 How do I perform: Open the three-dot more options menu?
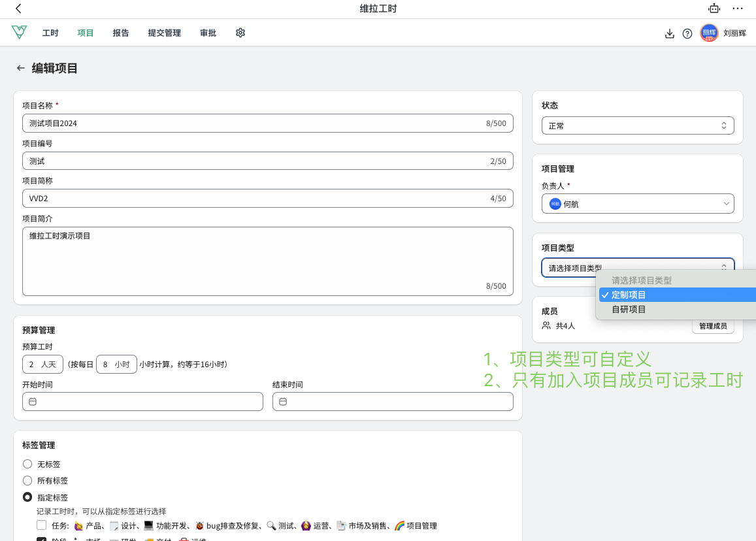pyautogui.click(x=738, y=8)
